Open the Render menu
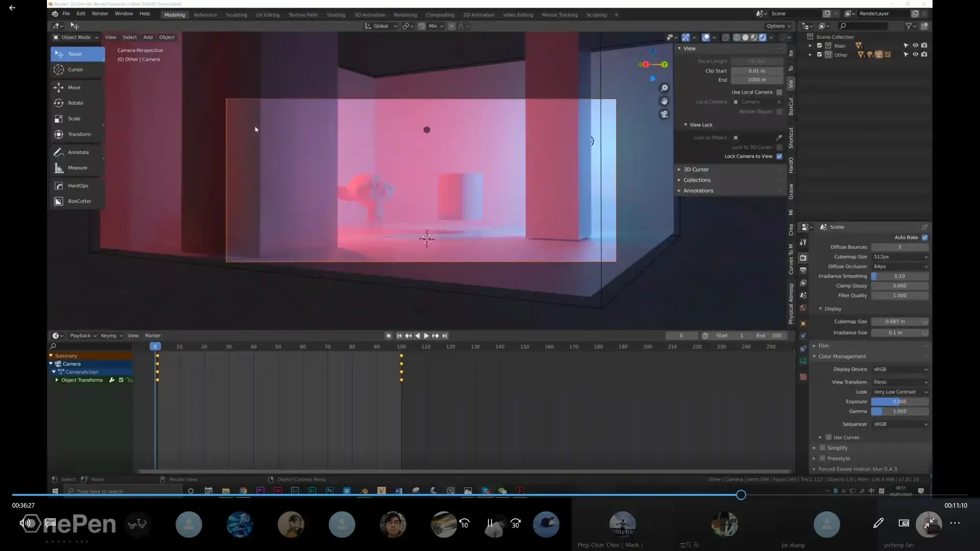Image resolution: width=980 pixels, height=551 pixels. pyautogui.click(x=100, y=14)
